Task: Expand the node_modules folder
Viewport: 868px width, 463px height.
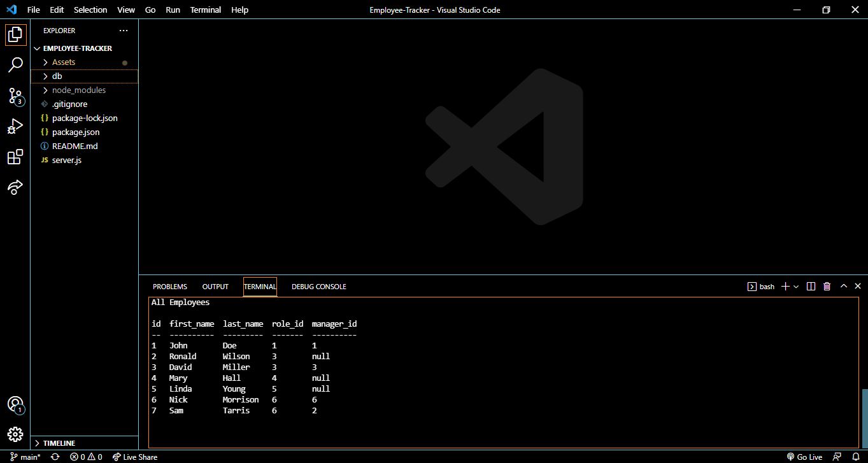Action: coord(84,90)
